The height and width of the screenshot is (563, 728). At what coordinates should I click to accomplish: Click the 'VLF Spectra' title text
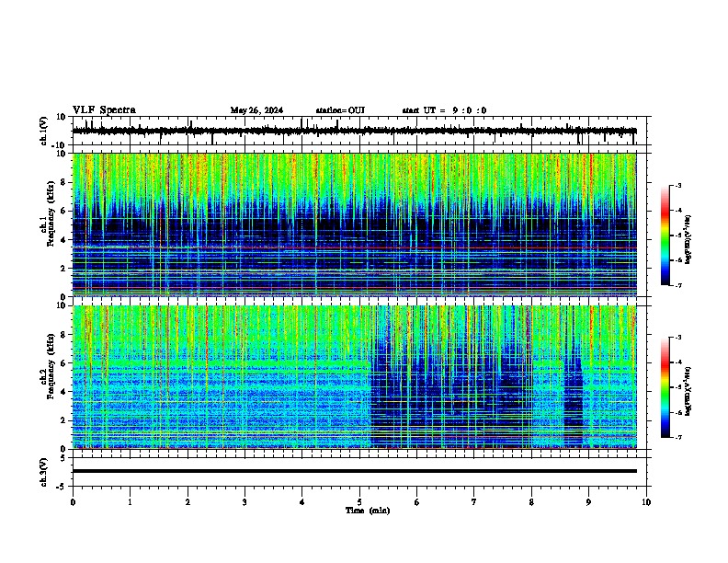(x=104, y=110)
